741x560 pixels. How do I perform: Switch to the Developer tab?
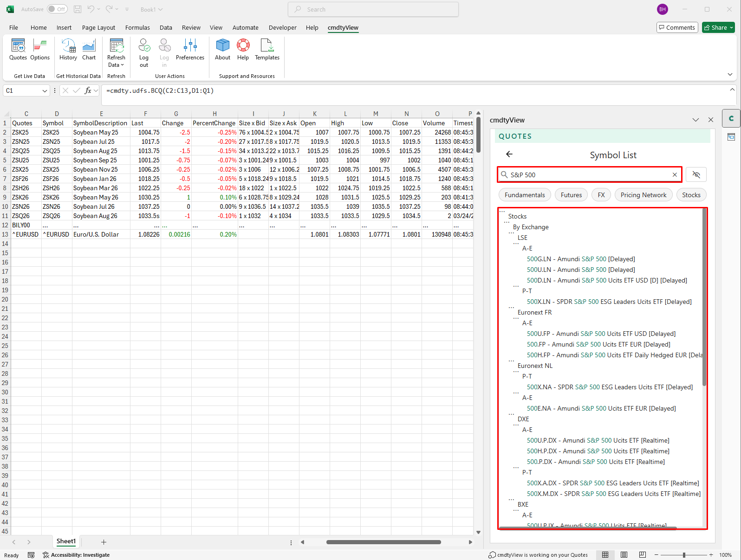pos(282,28)
